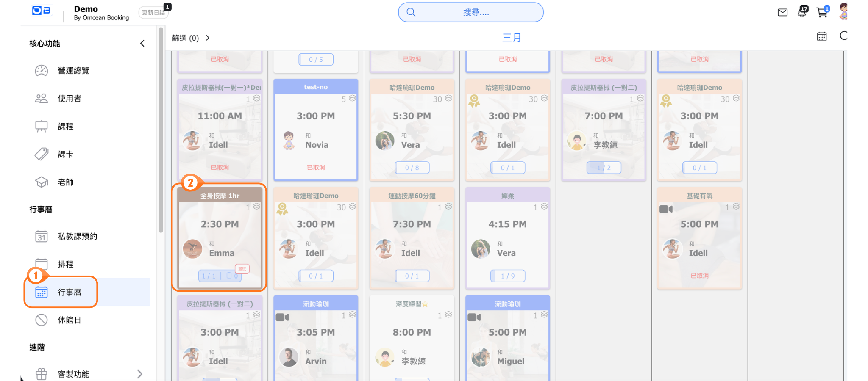Click the sidebar vertical scrollbar
Viewport: 868px width, 381px height.
click(x=161, y=127)
